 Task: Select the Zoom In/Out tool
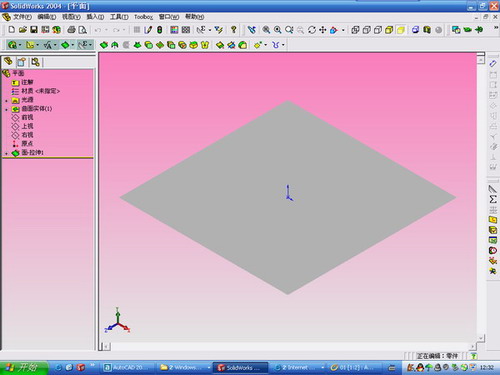pyautogui.click(x=289, y=30)
